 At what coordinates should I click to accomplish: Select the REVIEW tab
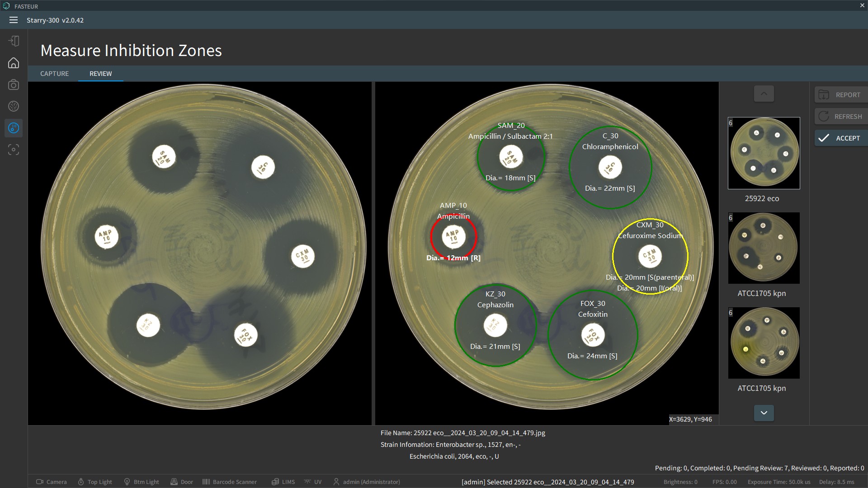[100, 74]
